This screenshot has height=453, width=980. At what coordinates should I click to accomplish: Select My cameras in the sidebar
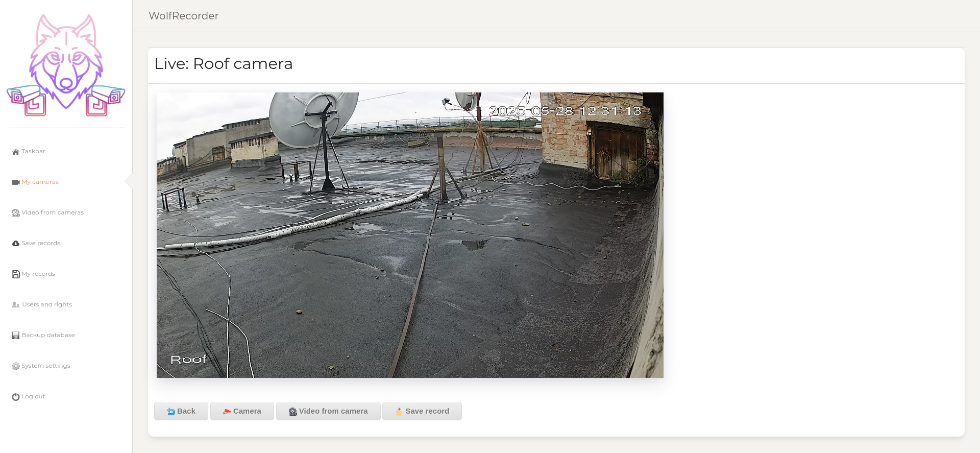(x=40, y=182)
